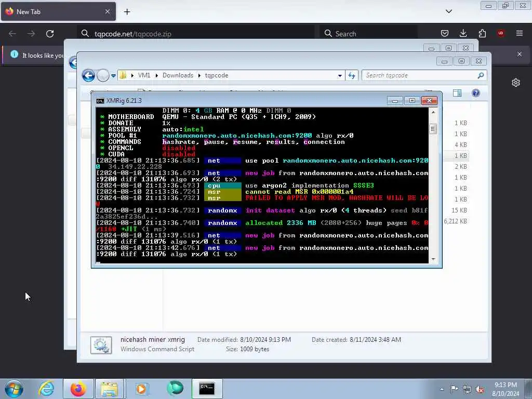The image size is (532, 399).
Task: Click the uBlock Origin red shield icon
Action: (501, 33)
